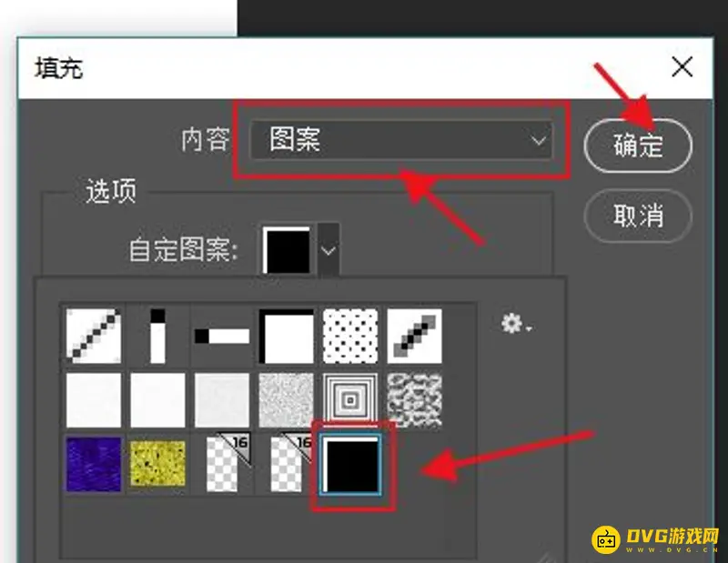Click the 取消 button

638,216
